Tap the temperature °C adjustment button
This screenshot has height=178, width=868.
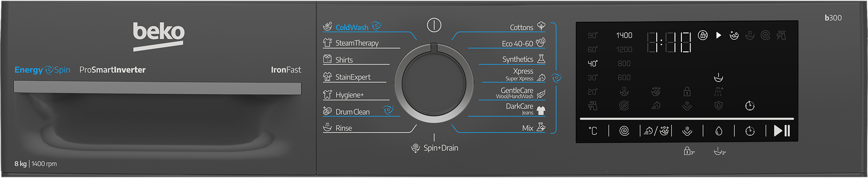coord(593,131)
